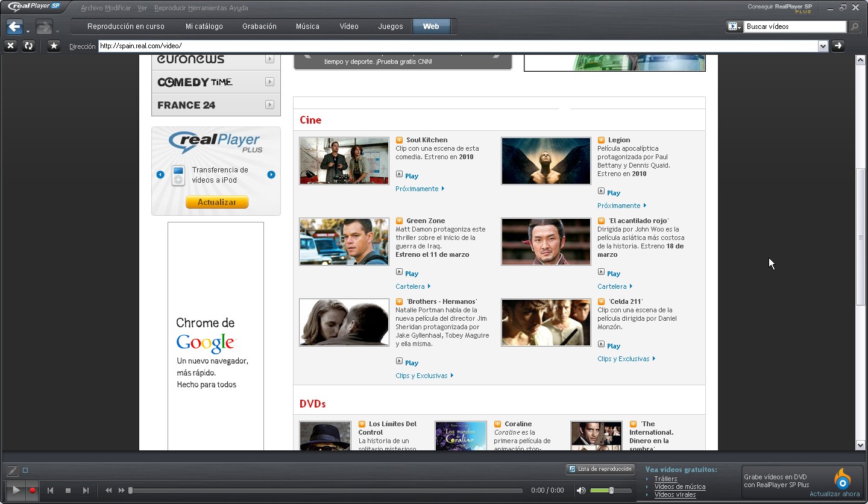The image size is (868, 504).
Task: Click the Vídeos virales link
Action: point(675,495)
